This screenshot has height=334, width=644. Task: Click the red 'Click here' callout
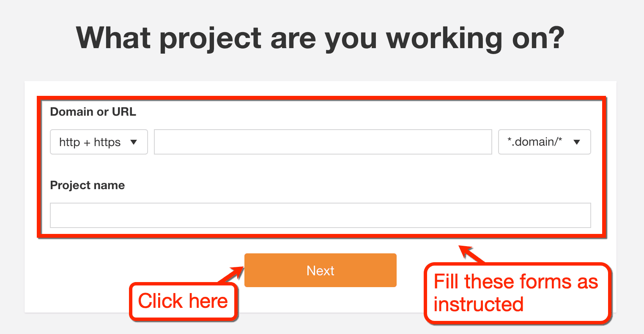[184, 301]
